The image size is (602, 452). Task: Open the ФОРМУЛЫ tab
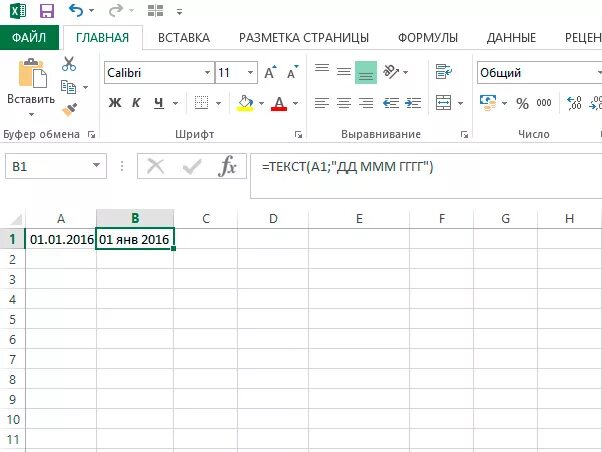tap(428, 38)
